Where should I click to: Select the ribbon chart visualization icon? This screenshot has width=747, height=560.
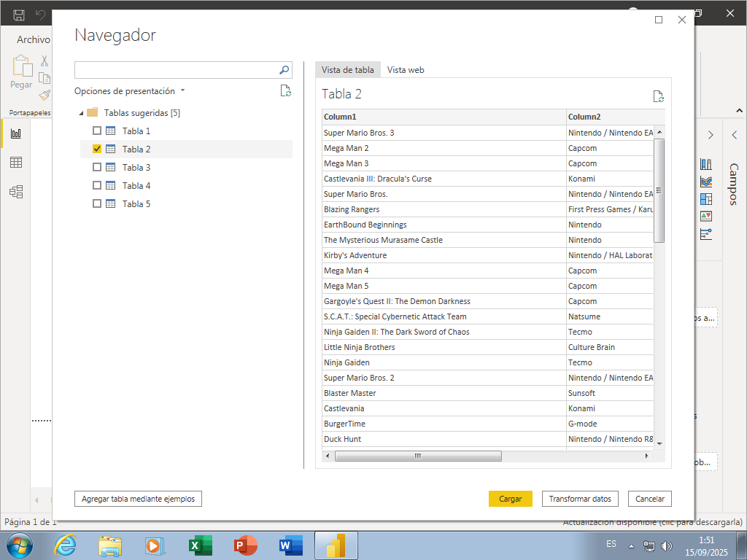(x=706, y=182)
